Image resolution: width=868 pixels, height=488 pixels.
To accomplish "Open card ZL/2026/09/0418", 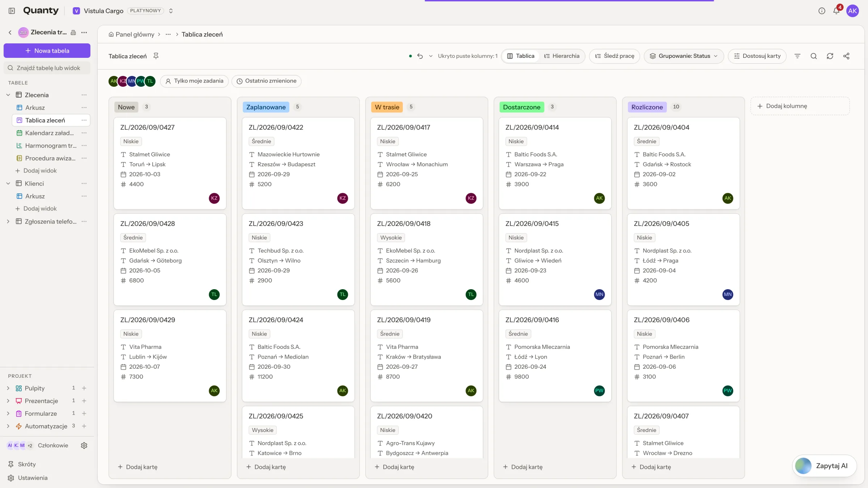I will tap(426, 260).
